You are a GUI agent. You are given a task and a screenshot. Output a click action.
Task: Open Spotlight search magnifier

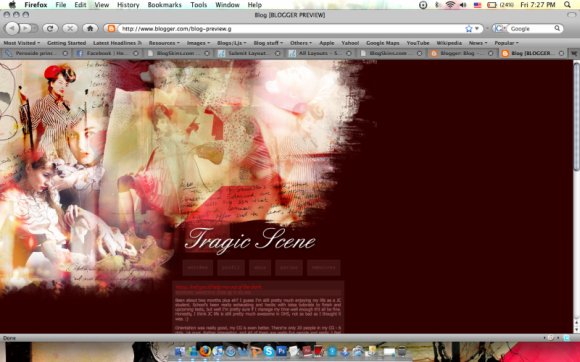tap(567, 5)
